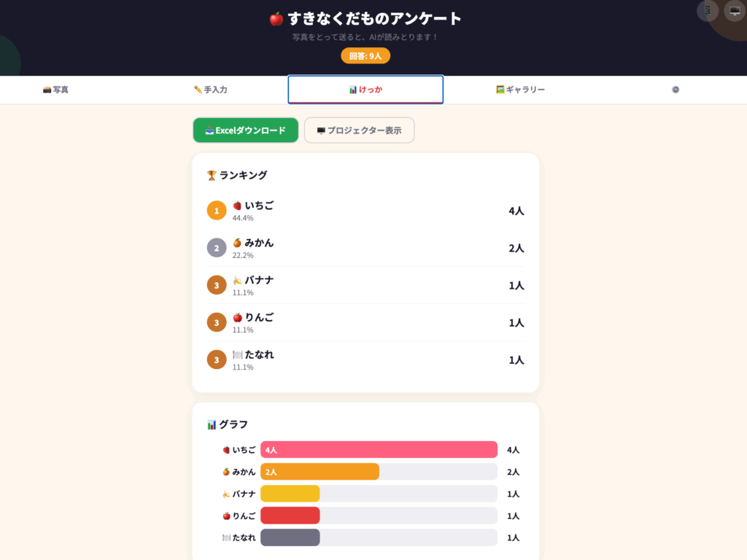Screen dimensions: 747x560
Task: Click the desktop monitor view icon
Action: [x=733, y=11]
